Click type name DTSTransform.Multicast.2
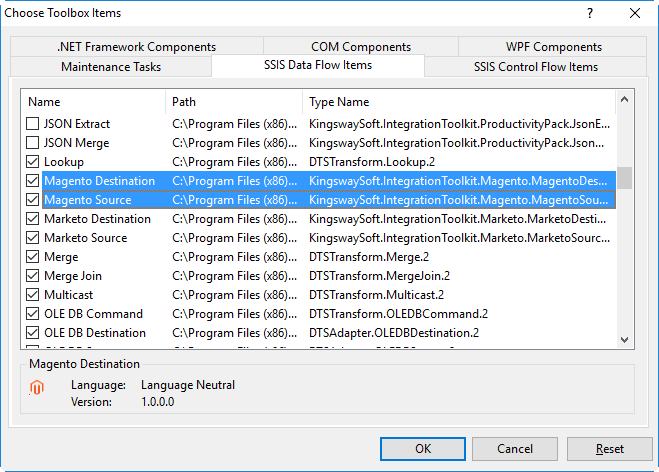 [x=377, y=295]
